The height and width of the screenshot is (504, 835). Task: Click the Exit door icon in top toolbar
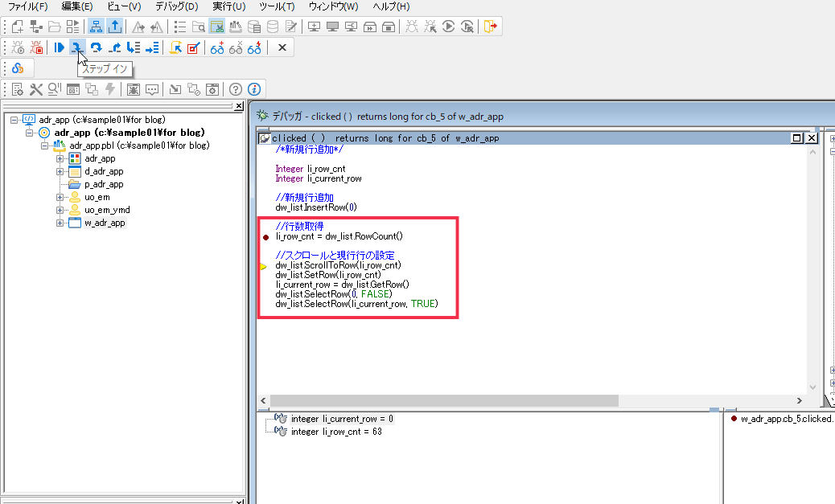coord(489,27)
